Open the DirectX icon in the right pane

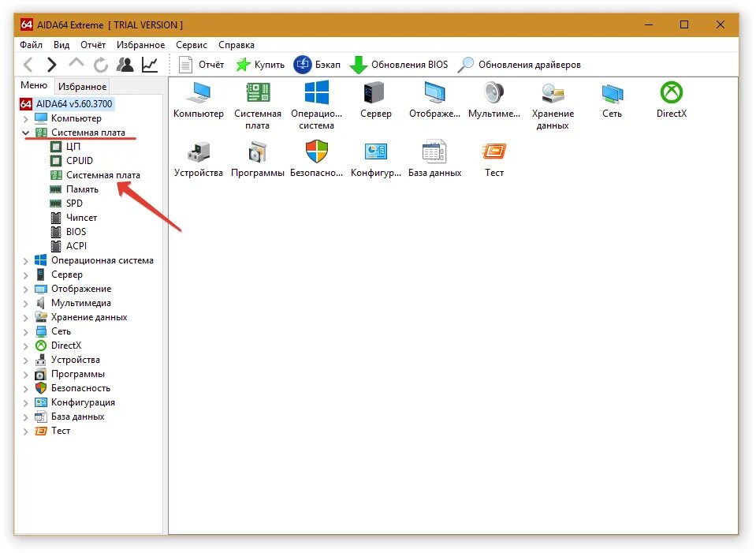[x=671, y=100]
